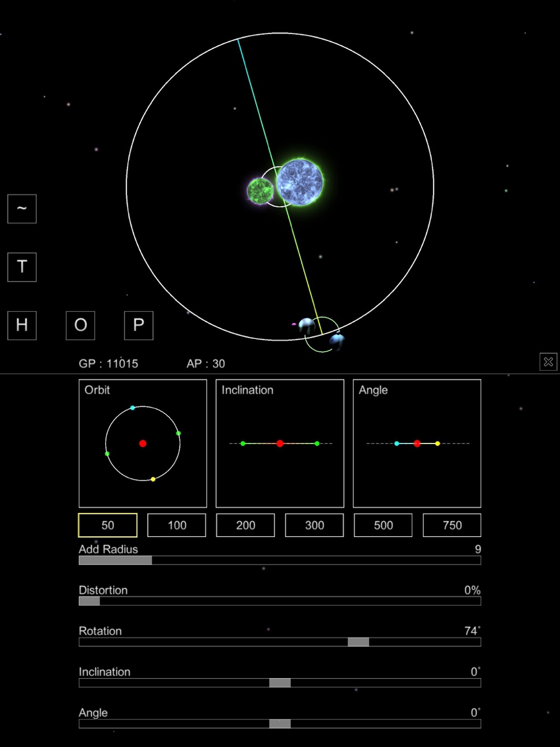The width and height of the screenshot is (560, 747).
Task: Select the 100 cost option
Action: tap(177, 525)
